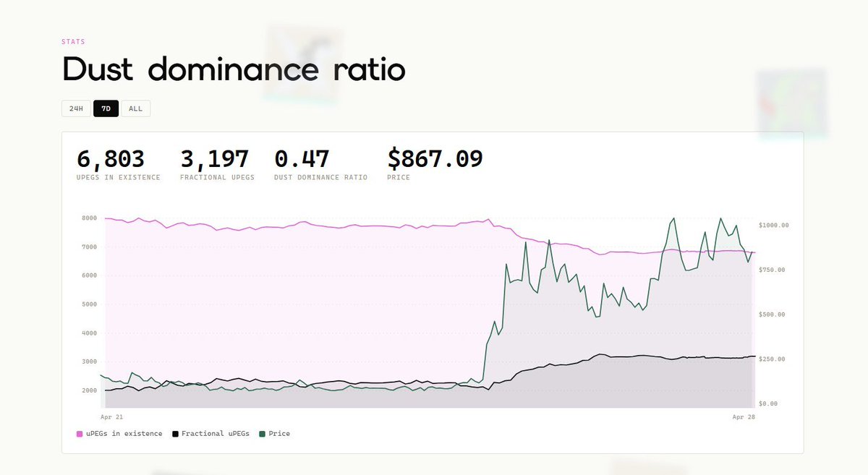Click the Apr 28 axis date label
The width and height of the screenshot is (868, 475).
[x=744, y=417]
